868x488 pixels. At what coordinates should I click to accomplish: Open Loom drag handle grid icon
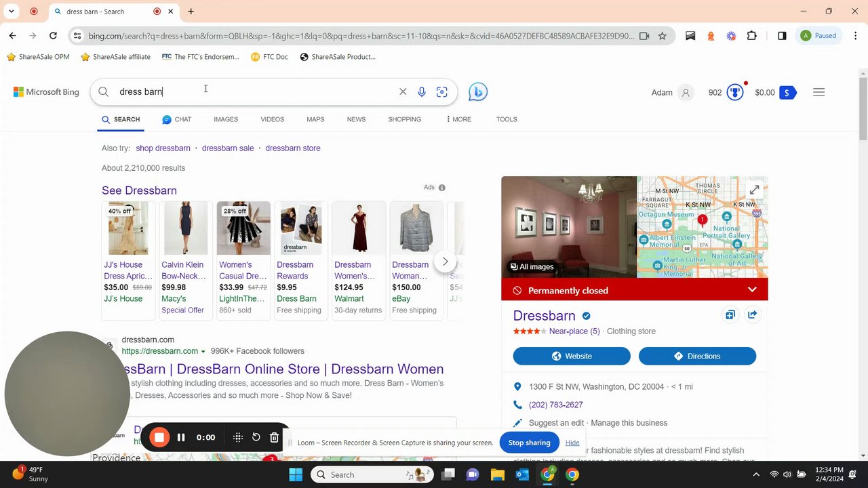pyautogui.click(x=238, y=437)
